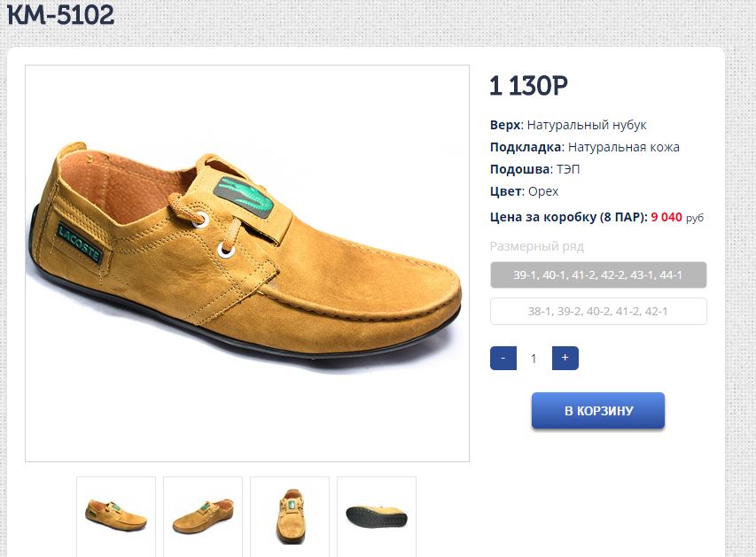Click the Подошва: ТЭП line
The image size is (756, 557).
534,169
